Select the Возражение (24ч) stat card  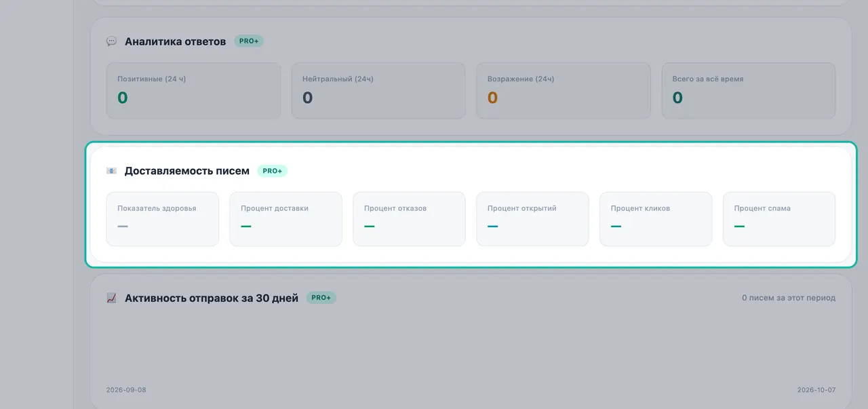(564, 91)
